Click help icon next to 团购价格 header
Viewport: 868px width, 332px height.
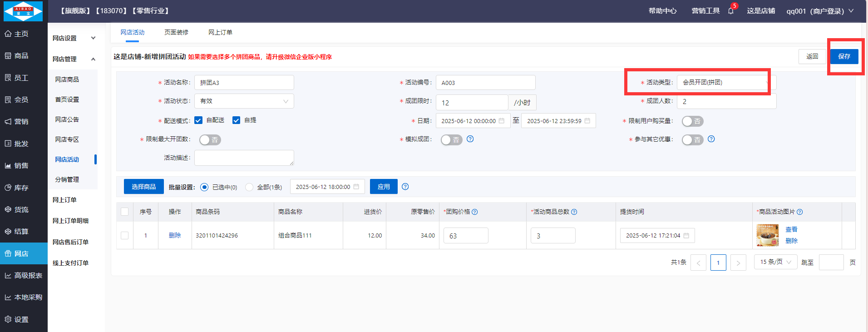click(x=474, y=212)
